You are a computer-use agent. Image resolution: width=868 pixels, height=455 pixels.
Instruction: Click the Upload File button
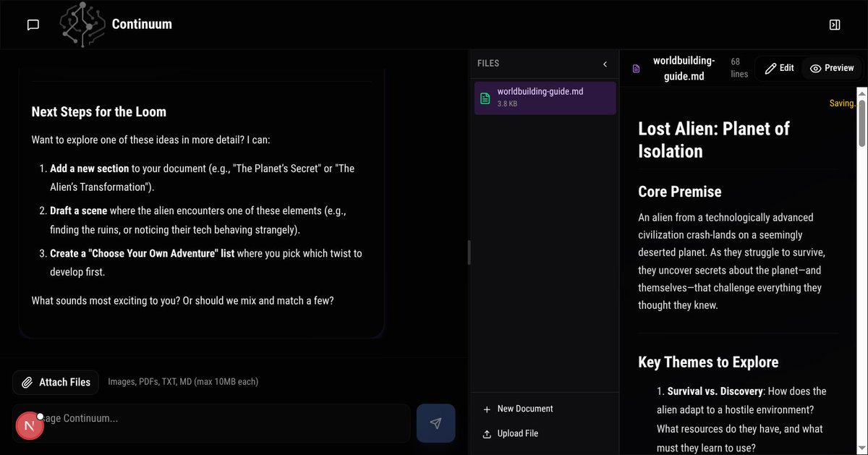pyautogui.click(x=511, y=433)
